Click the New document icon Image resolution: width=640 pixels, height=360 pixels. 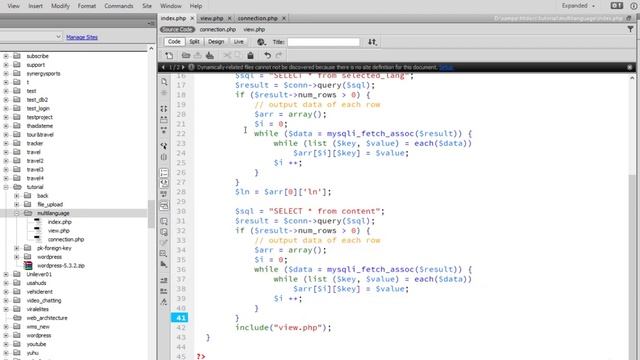[169, 56]
